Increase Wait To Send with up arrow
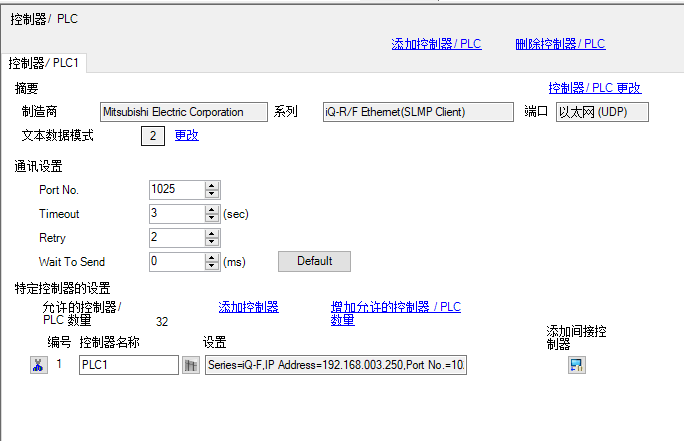Image resolution: width=684 pixels, height=441 pixels. [x=211, y=257]
